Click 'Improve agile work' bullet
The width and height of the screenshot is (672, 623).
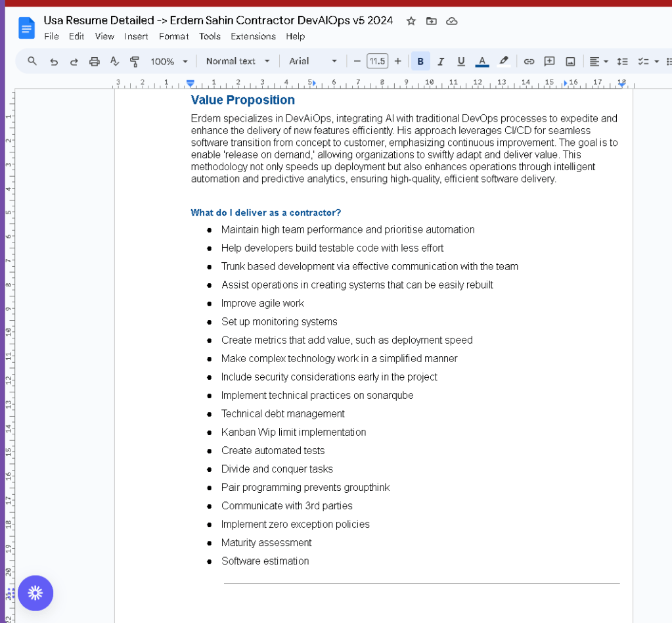point(262,304)
